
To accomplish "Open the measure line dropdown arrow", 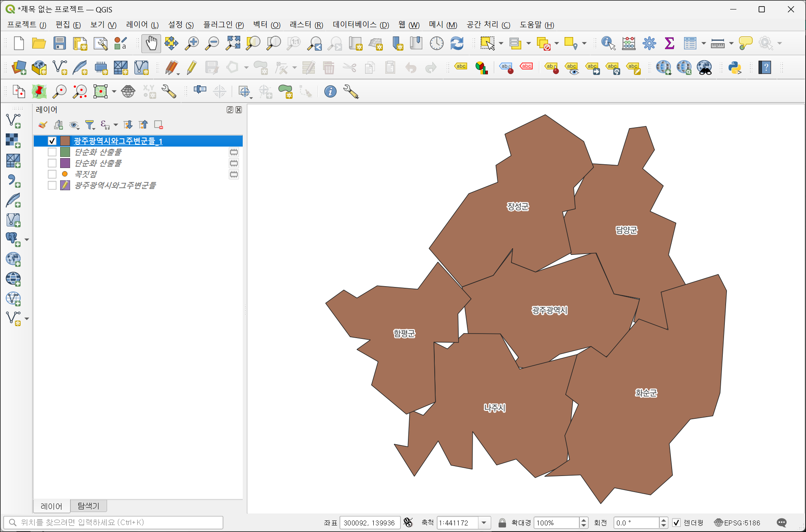I will coord(731,43).
